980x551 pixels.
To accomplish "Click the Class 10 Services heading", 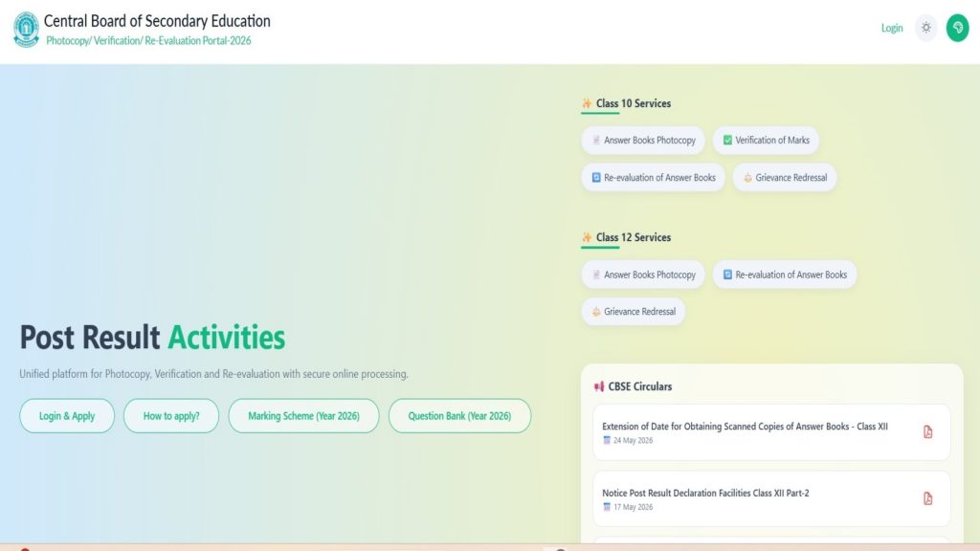I will pyautogui.click(x=634, y=103).
